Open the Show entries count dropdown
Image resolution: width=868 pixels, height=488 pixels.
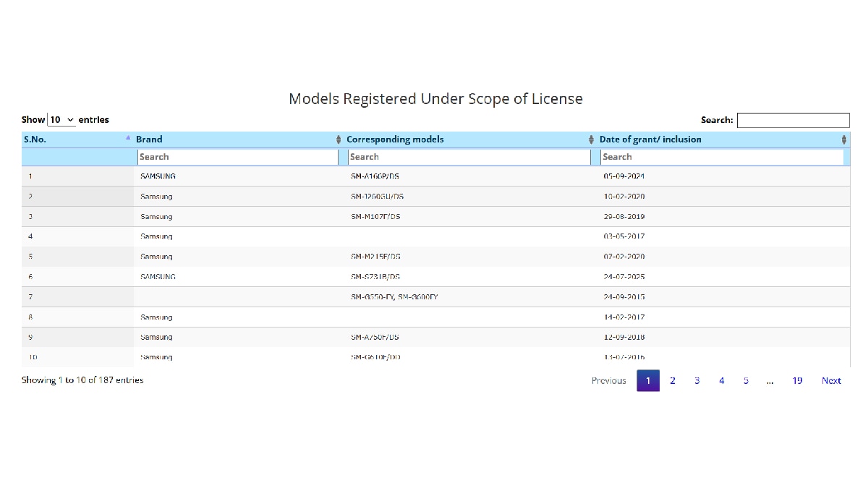(61, 120)
